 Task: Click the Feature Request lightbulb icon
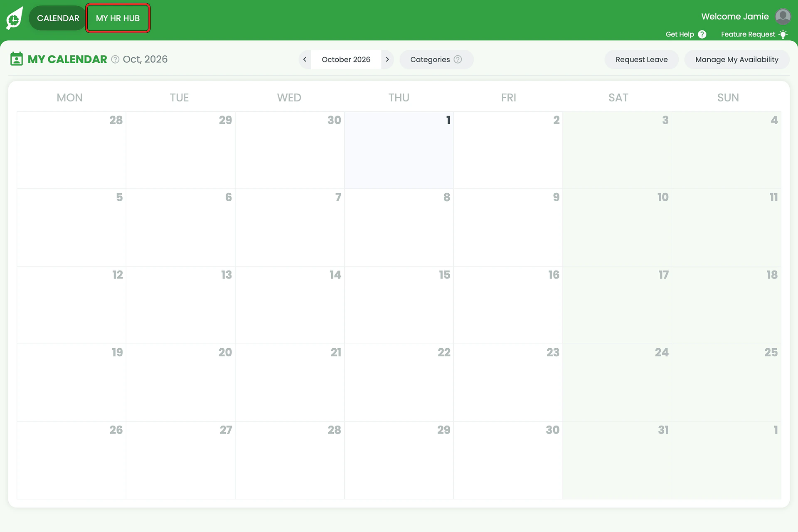click(x=783, y=34)
